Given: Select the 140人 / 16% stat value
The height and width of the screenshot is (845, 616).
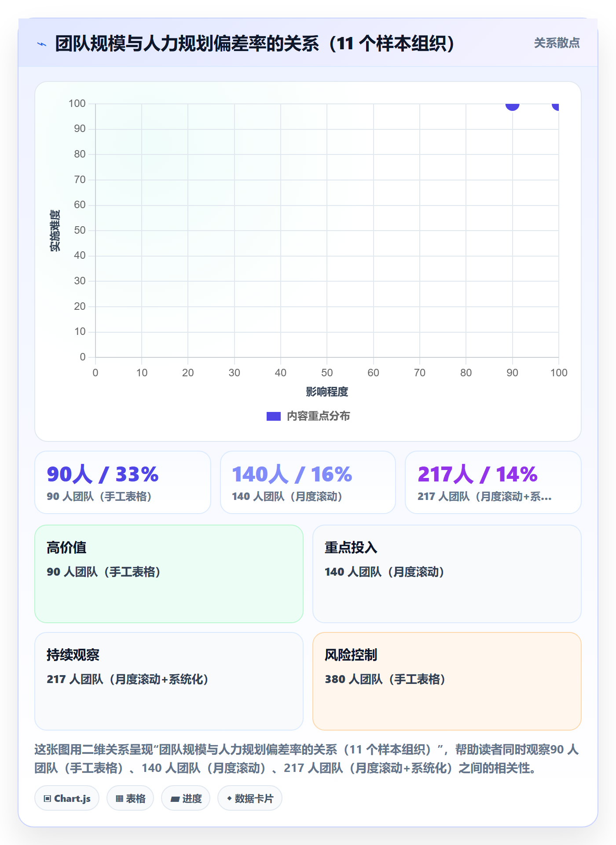Looking at the screenshot, I should (x=292, y=474).
